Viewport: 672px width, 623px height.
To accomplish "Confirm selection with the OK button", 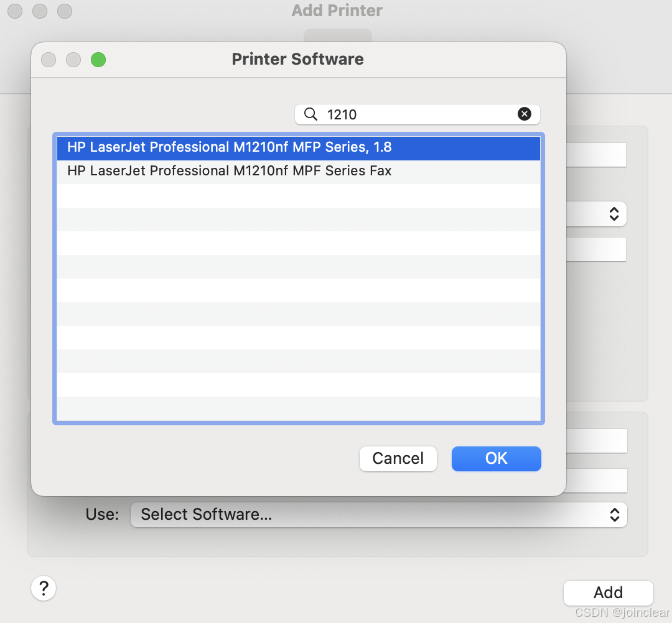I will pyautogui.click(x=497, y=459).
